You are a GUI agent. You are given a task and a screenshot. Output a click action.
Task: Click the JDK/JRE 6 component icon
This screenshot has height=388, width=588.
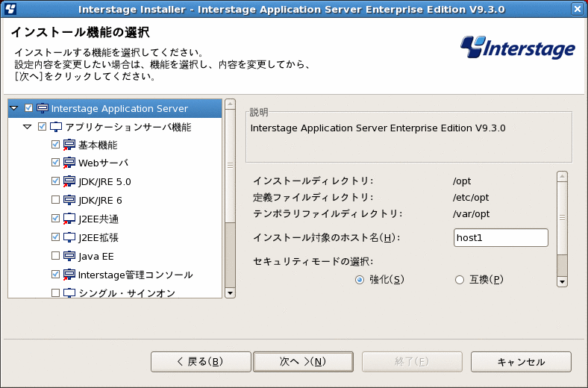[x=69, y=200]
